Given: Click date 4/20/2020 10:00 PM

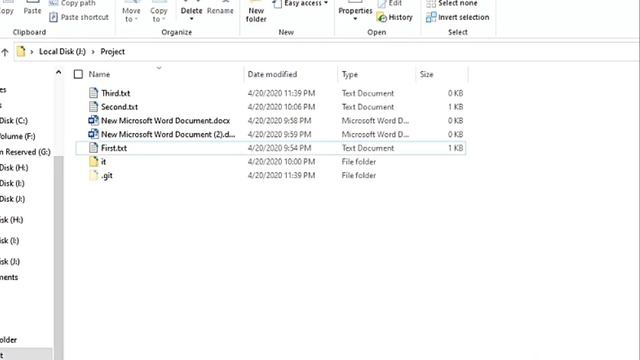Looking at the screenshot, I should point(281,162).
